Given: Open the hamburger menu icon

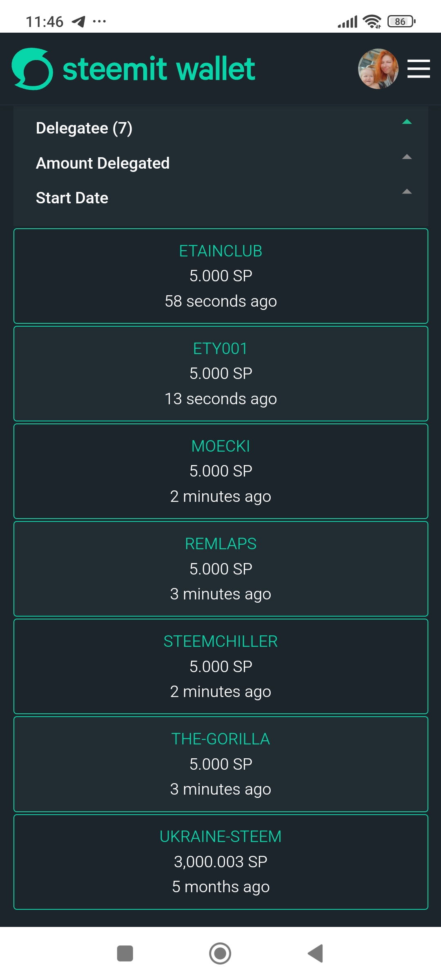Looking at the screenshot, I should pyautogui.click(x=419, y=69).
